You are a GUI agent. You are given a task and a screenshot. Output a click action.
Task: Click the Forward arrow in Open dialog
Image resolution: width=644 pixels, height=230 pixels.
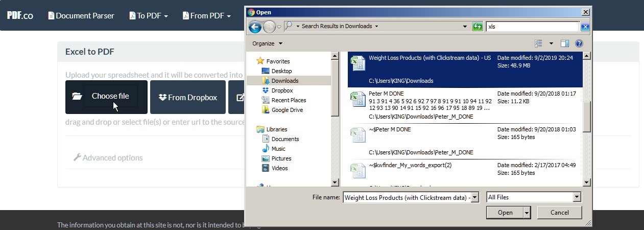point(269,27)
